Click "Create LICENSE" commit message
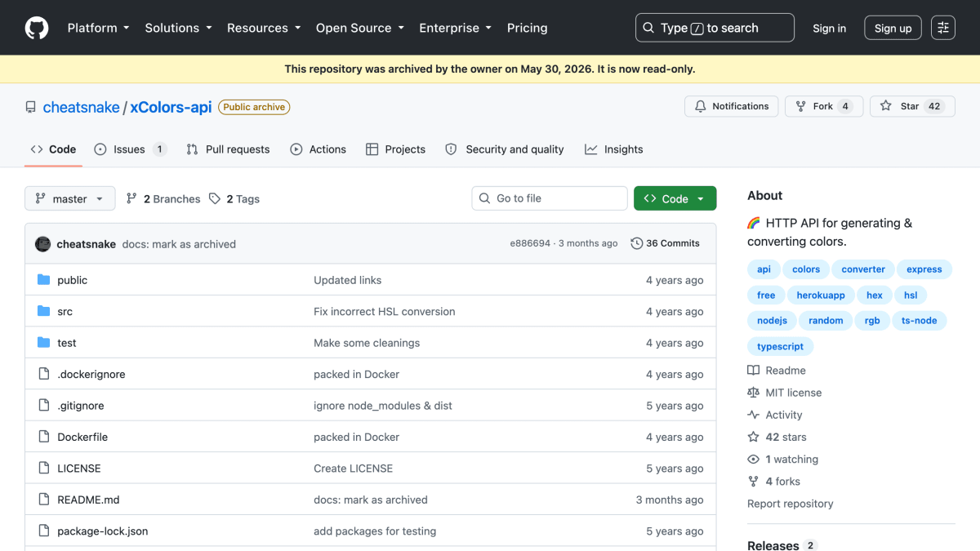The width and height of the screenshot is (980, 551). pos(354,468)
